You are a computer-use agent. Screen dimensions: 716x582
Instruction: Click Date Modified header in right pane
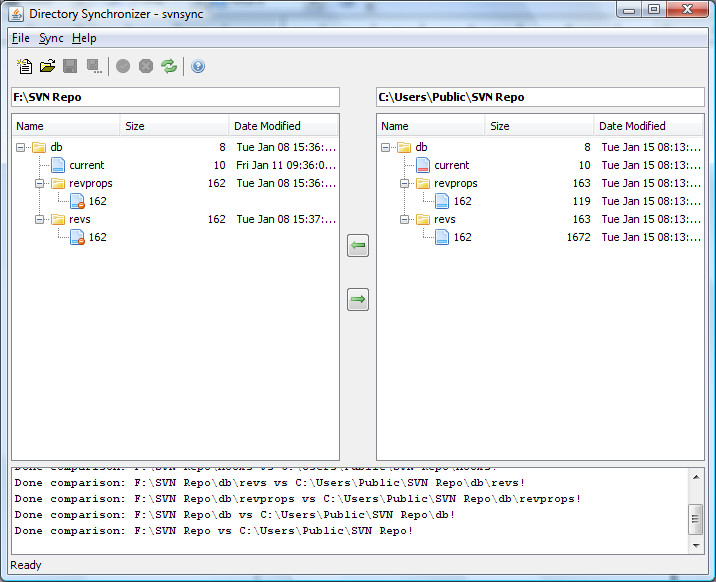[x=648, y=126]
